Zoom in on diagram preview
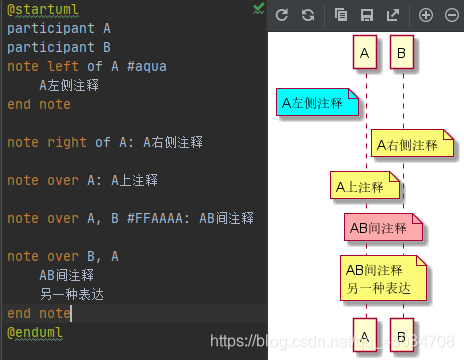This screenshot has width=464, height=360. click(426, 15)
